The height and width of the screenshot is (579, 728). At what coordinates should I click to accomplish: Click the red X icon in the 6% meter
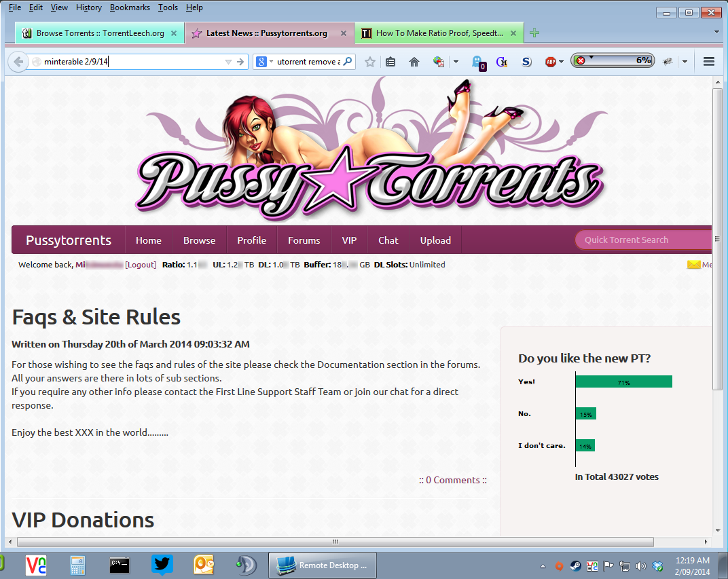[581, 61]
